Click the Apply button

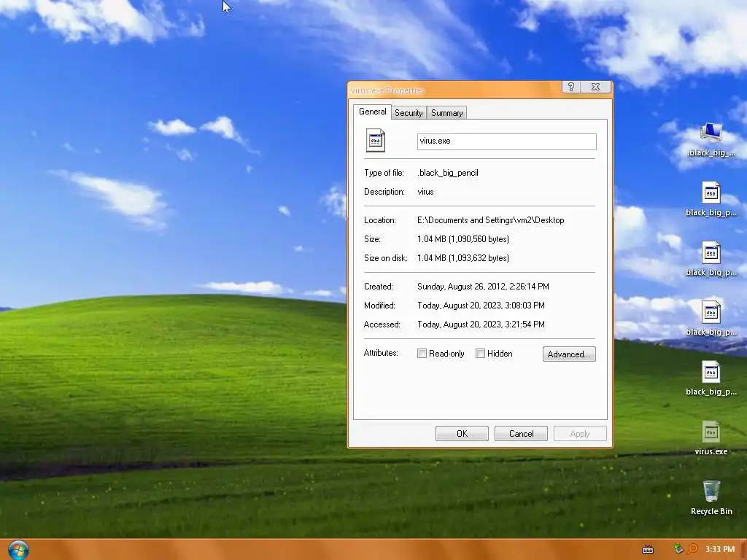coord(580,433)
